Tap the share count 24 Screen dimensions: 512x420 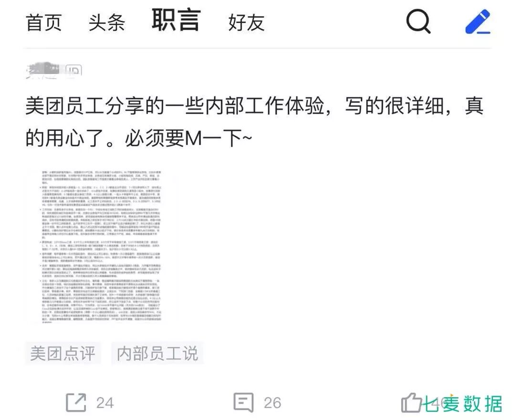(105, 403)
